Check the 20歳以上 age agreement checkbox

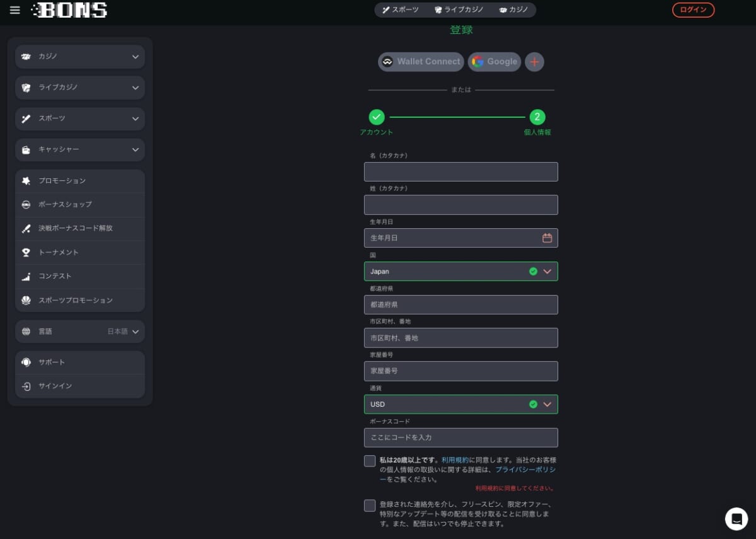pos(370,461)
